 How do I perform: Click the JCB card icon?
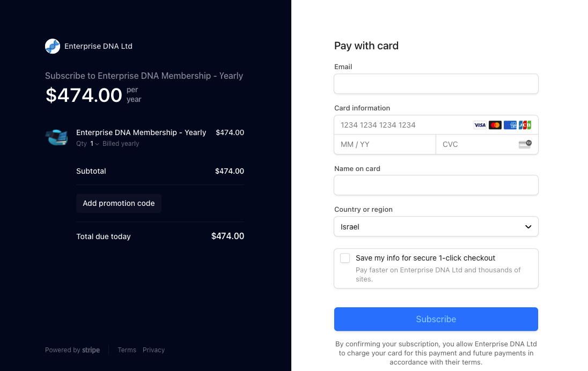tap(525, 125)
